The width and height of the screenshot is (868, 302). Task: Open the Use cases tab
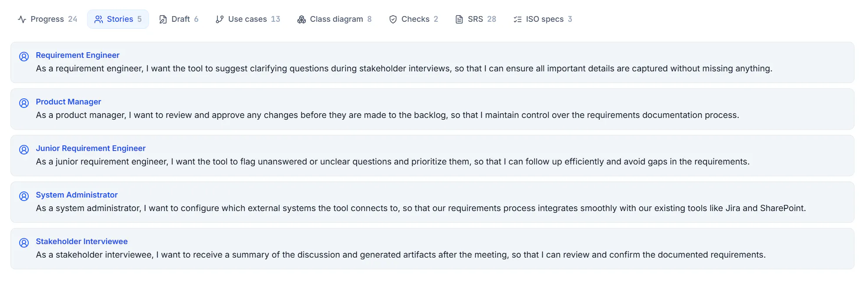[248, 19]
